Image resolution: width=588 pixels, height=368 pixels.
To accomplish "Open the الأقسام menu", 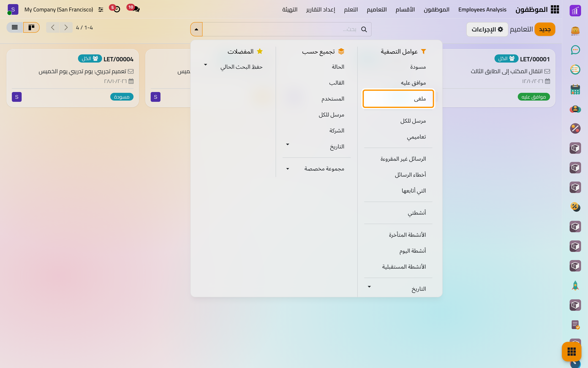I will click(405, 10).
